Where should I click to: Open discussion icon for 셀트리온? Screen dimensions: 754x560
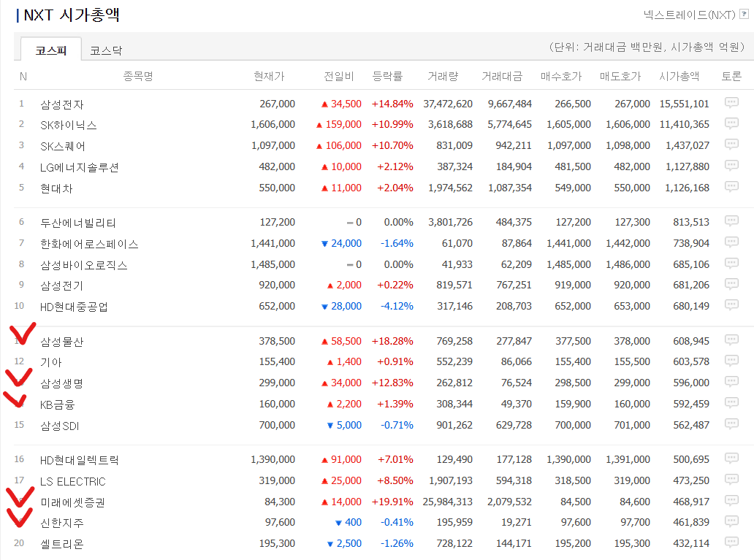point(731,542)
